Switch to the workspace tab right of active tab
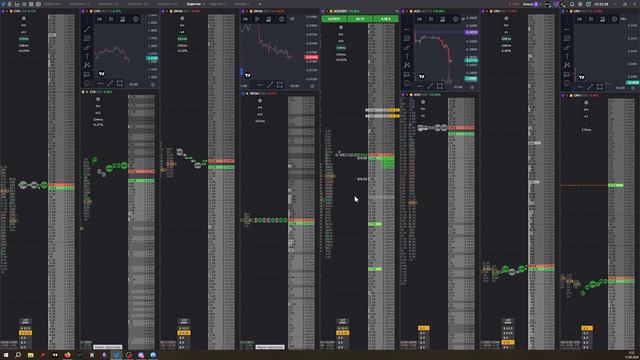This screenshot has width=640, height=360. (218, 4)
